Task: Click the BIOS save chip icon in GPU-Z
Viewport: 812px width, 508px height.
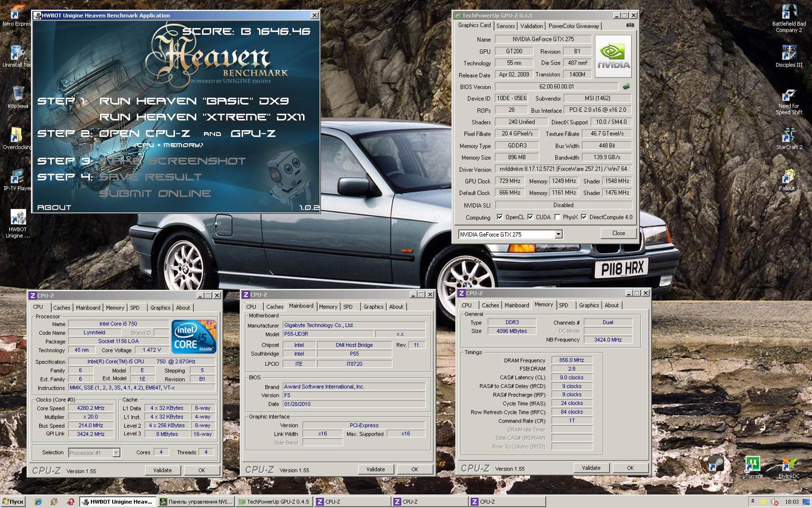Action: pos(626,86)
